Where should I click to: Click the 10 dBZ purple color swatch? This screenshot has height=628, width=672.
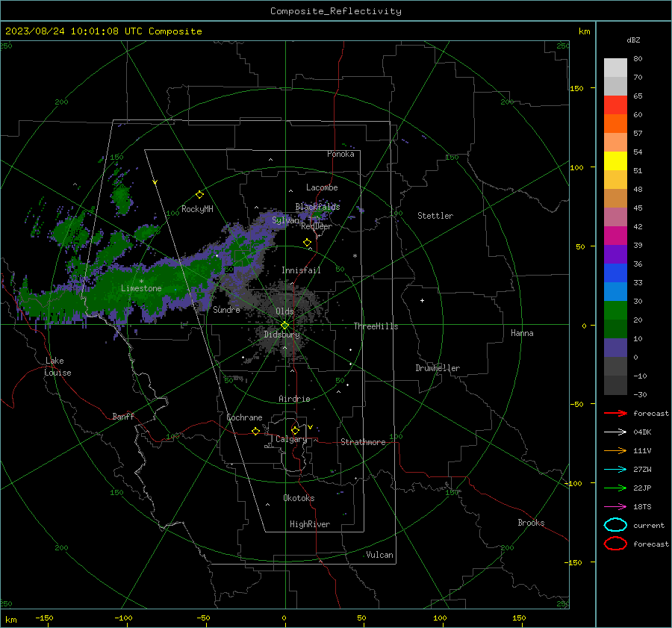coord(615,348)
